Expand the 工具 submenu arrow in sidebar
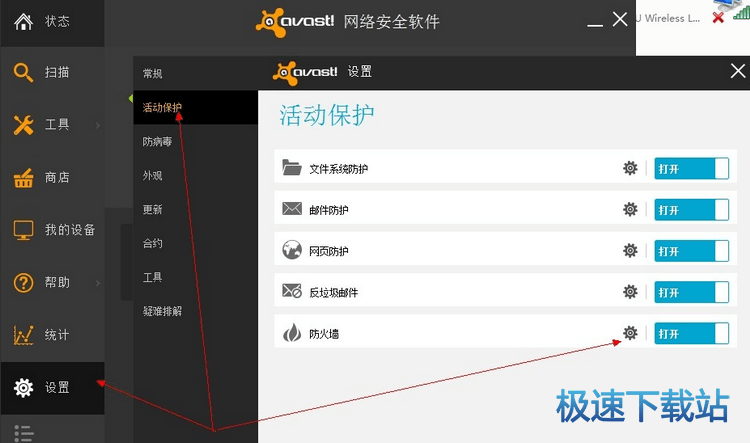Screen dimensions: 750x443 pyautogui.click(x=98, y=125)
